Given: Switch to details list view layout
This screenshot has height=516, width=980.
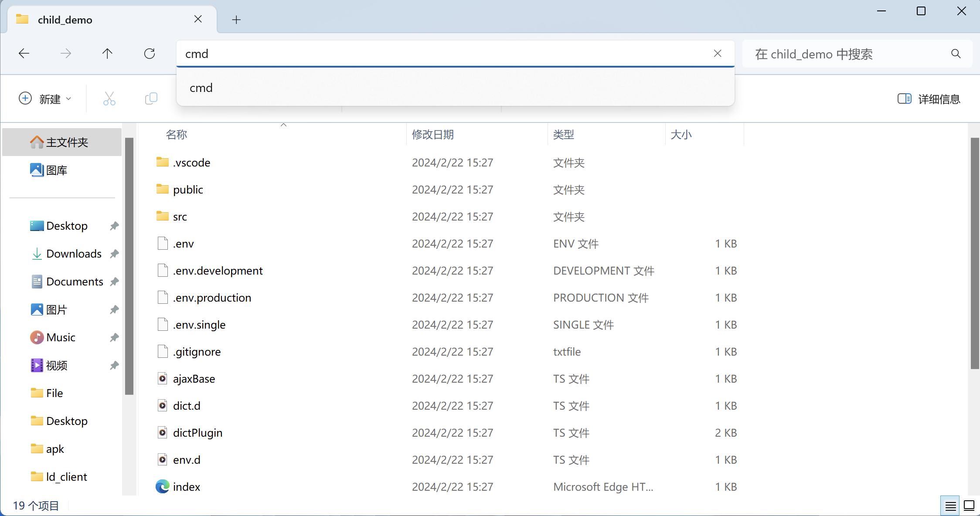Looking at the screenshot, I should tap(951, 505).
